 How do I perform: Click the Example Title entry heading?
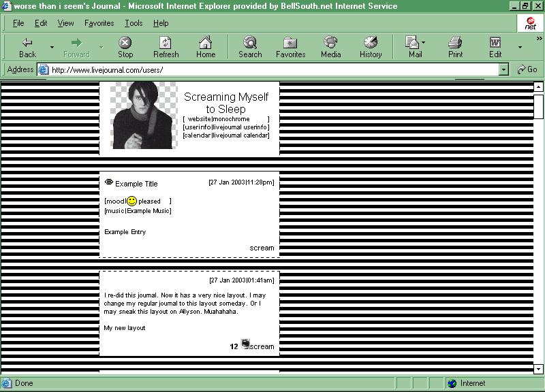click(x=136, y=184)
